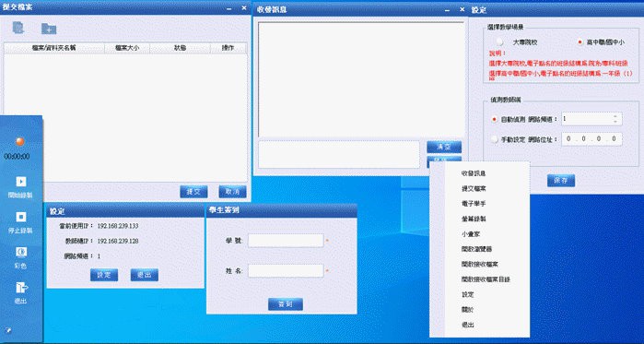Click the 192.168.239.133 current IP text
This screenshot has height=344, width=644.
(117, 226)
